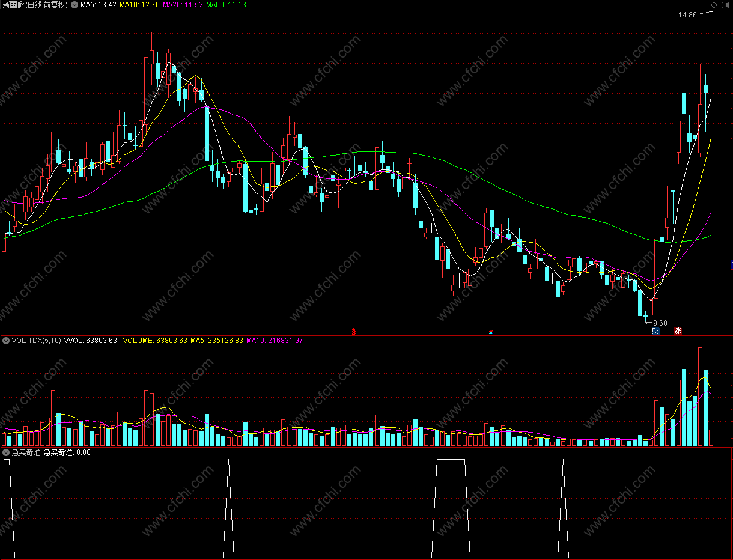Screen dimensions: 733x560
Task: Open the VOL-TDX indicator dropdown arrow
Action: coord(6,341)
